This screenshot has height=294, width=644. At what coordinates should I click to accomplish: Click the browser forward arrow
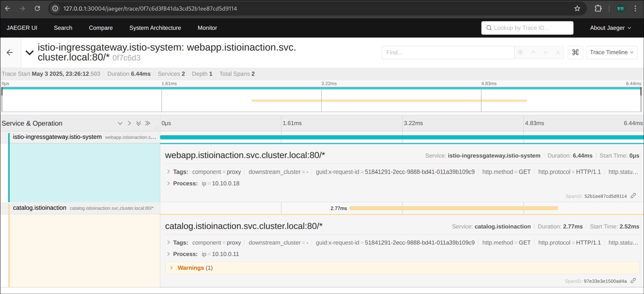click(22, 9)
